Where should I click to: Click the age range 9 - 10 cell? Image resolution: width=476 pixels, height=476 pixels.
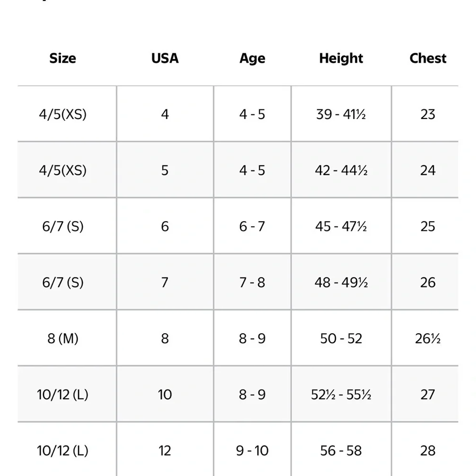click(x=252, y=450)
